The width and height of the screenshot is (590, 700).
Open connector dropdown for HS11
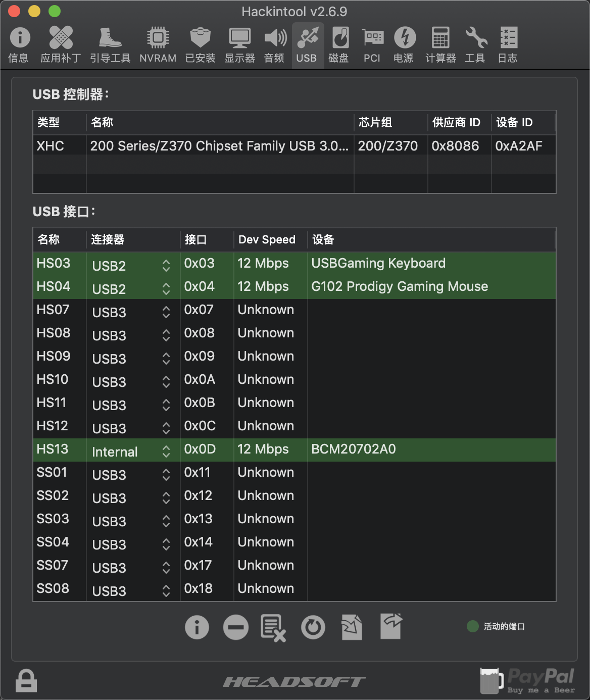[x=132, y=405]
